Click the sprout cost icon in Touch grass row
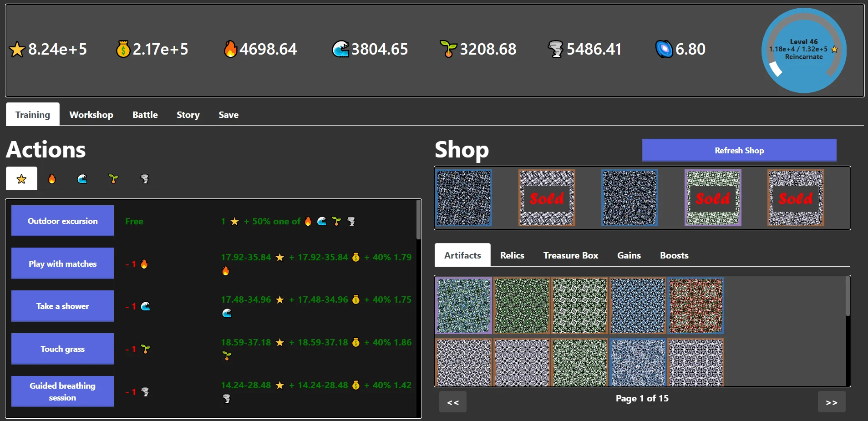Screen dimensions: 868x421 click(145, 349)
